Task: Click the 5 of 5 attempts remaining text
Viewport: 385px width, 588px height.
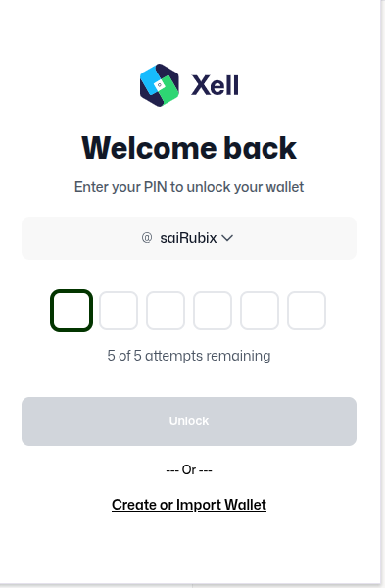Action: pyautogui.click(x=189, y=356)
